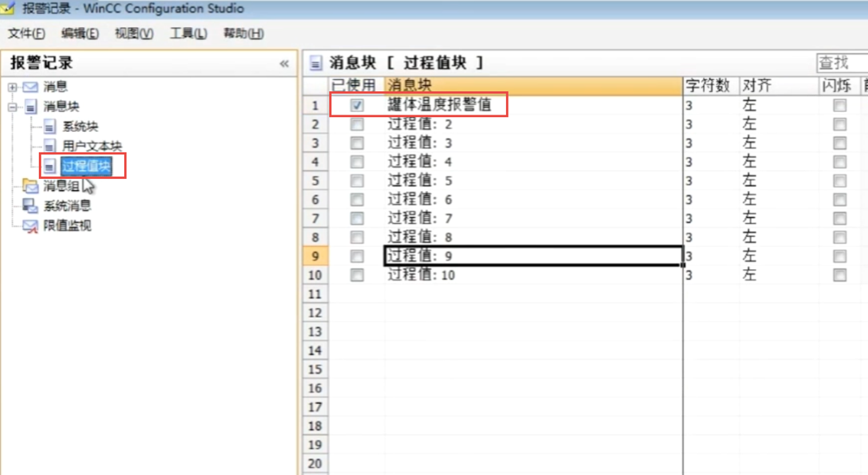
Task: Open the 文件(F) menu
Action: [26, 33]
